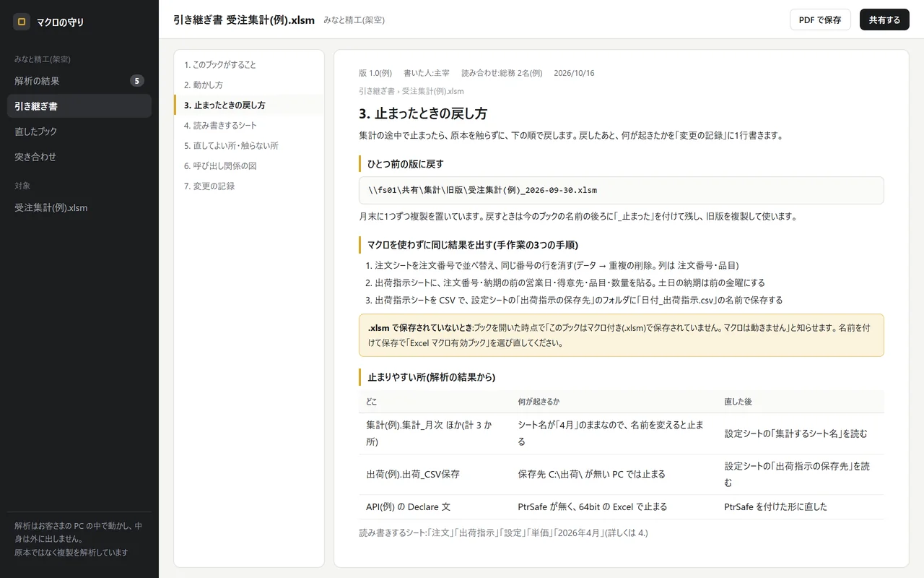Click cell 集計(例).集計_月次 ほか
The image size is (924, 578).
click(434, 433)
